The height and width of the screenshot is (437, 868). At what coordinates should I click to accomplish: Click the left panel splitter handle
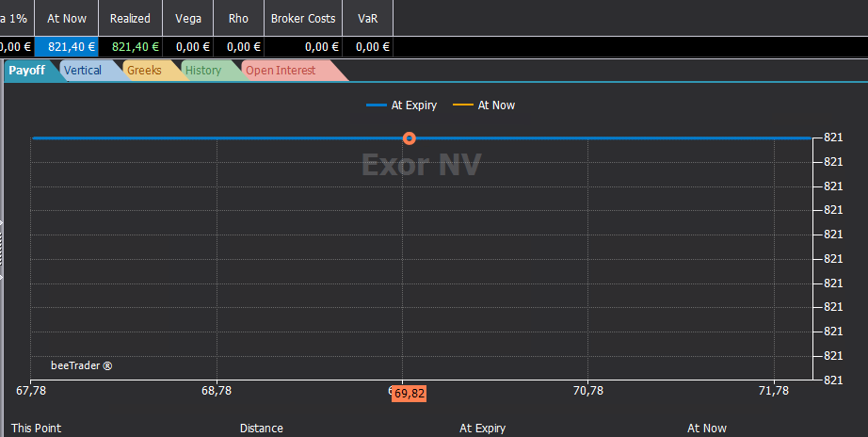pos(1,250)
